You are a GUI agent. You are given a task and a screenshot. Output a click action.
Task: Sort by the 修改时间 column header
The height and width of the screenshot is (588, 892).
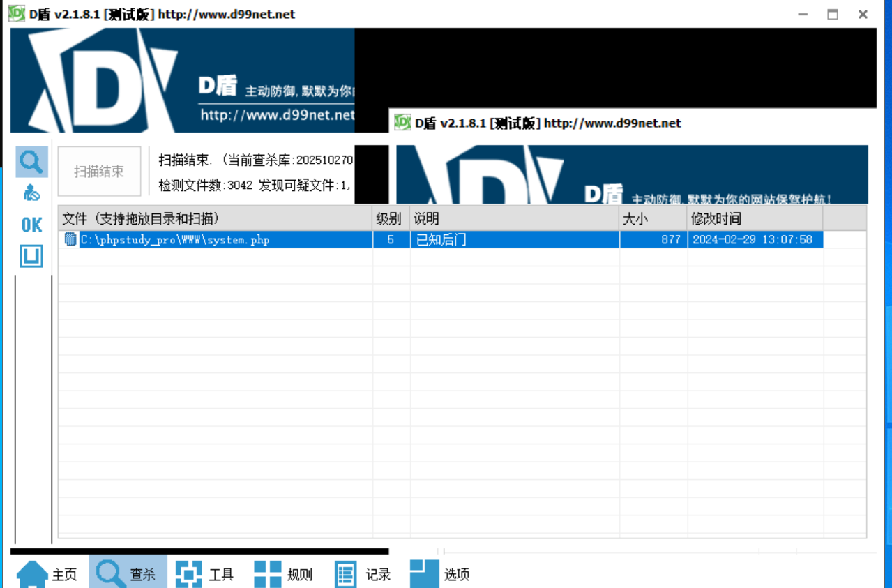[755, 218]
